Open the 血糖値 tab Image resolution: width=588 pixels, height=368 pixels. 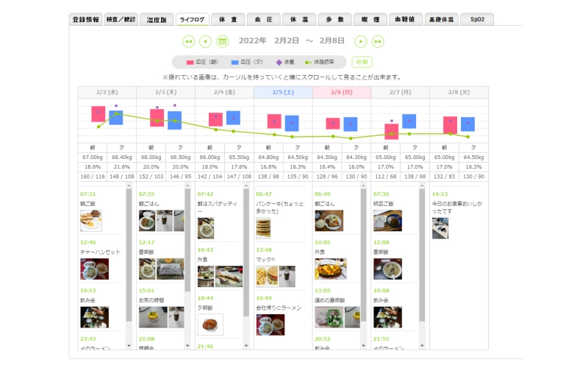[x=407, y=20]
